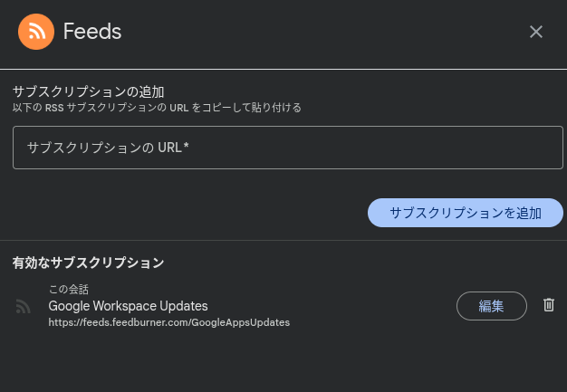Click the gray RSS icon beside the subscription
This screenshot has width=567, height=392.
click(23, 307)
